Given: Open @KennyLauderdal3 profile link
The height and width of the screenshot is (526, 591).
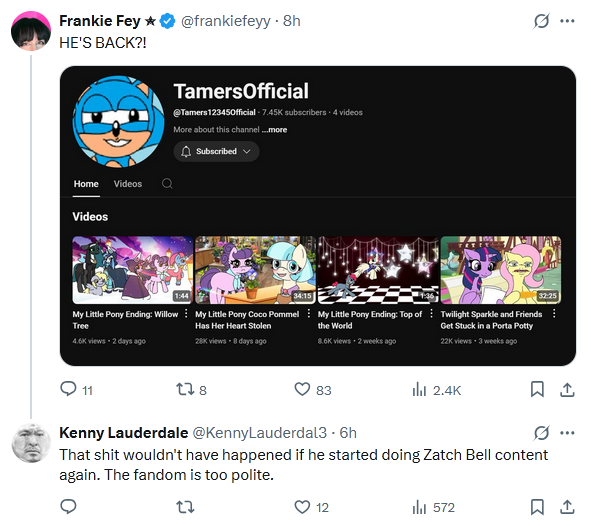Looking at the screenshot, I should point(260,433).
